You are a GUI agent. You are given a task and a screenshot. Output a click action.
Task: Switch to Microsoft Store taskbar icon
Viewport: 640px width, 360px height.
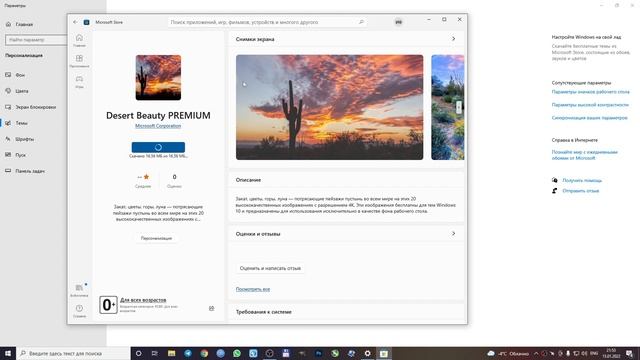[384, 353]
